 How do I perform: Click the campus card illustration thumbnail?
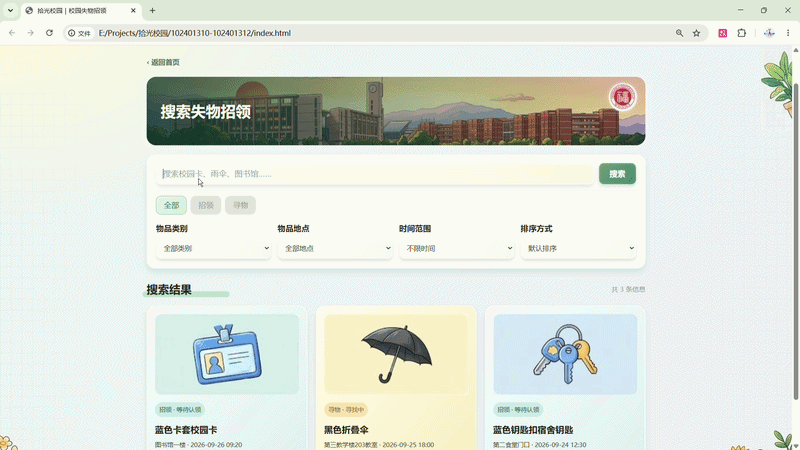[x=227, y=354]
